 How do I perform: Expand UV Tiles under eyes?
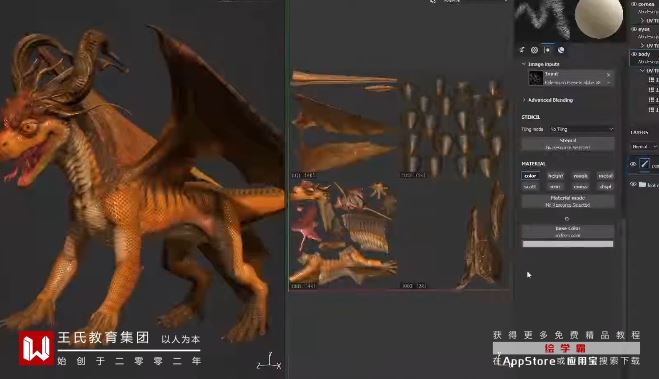click(x=642, y=45)
